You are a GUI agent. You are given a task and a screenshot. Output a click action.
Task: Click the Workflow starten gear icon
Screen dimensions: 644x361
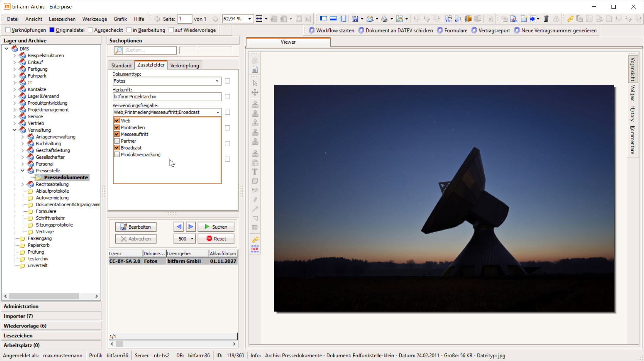click(x=311, y=30)
